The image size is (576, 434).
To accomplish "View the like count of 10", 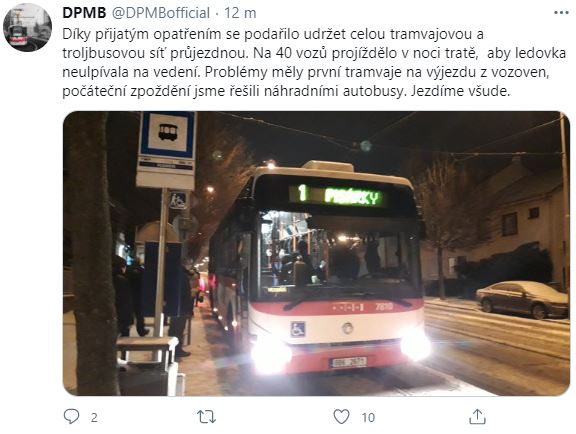I will click(x=368, y=417).
